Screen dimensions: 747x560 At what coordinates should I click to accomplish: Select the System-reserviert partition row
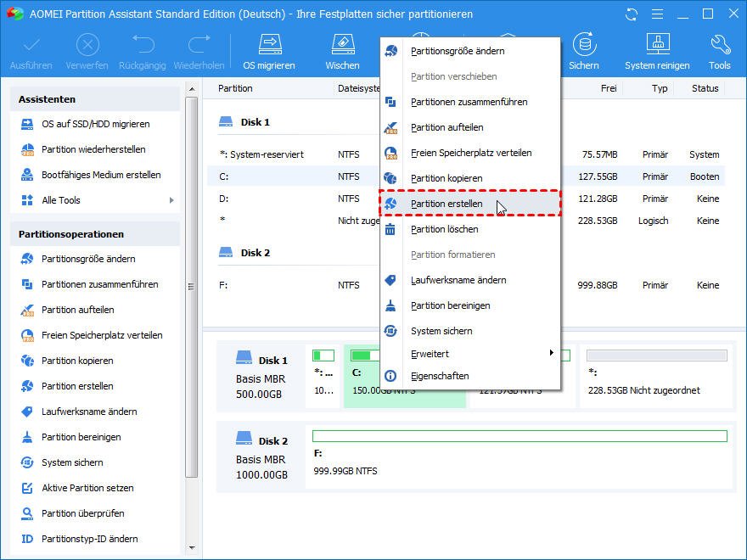[x=466, y=154]
